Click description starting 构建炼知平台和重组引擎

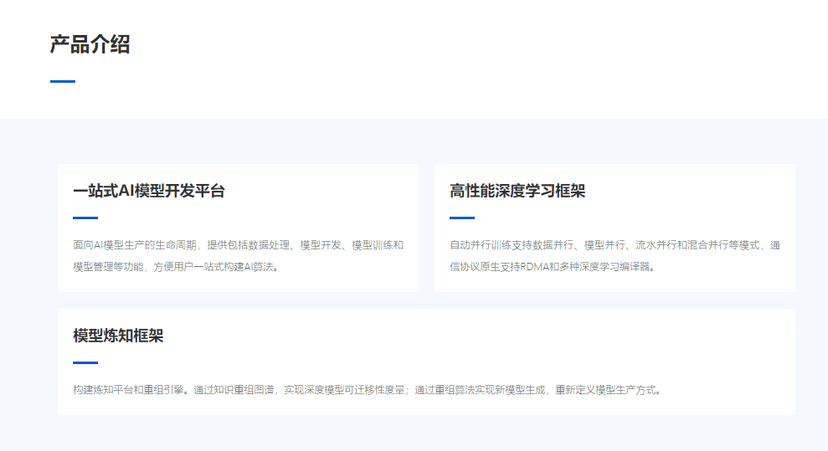click(367, 390)
